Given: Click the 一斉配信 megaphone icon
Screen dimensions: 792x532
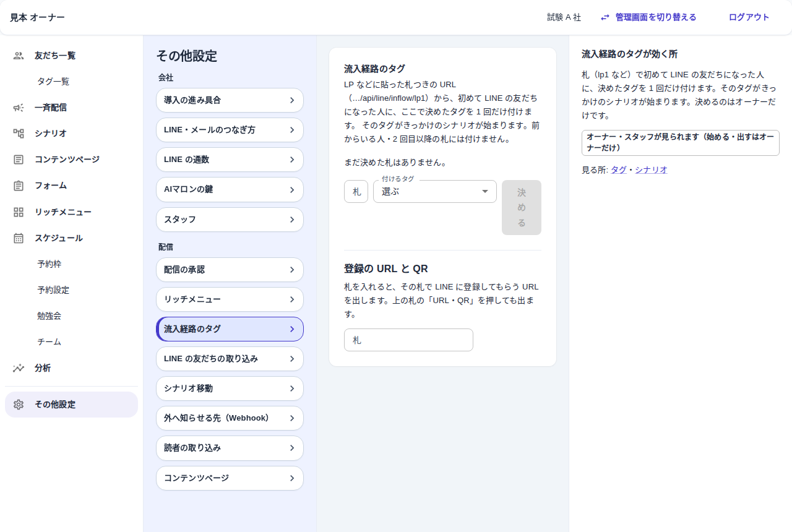Looking at the screenshot, I should 19,108.
